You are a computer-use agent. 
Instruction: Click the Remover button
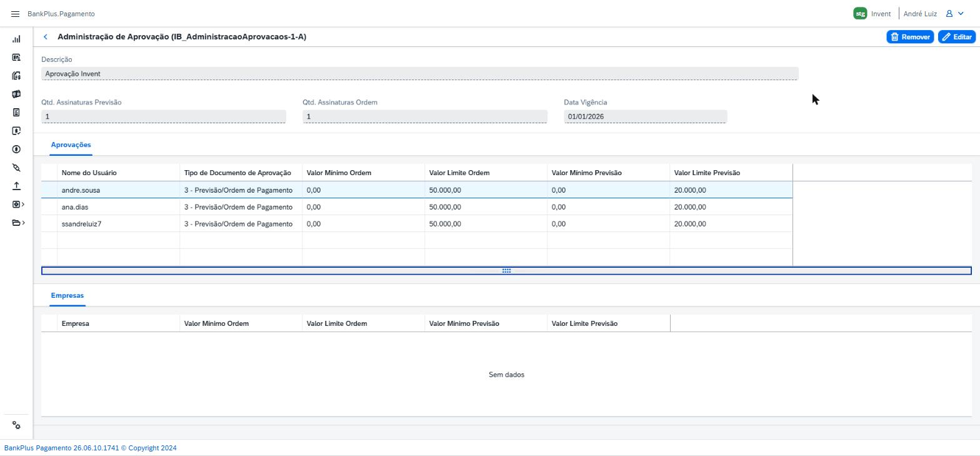[x=910, y=37]
